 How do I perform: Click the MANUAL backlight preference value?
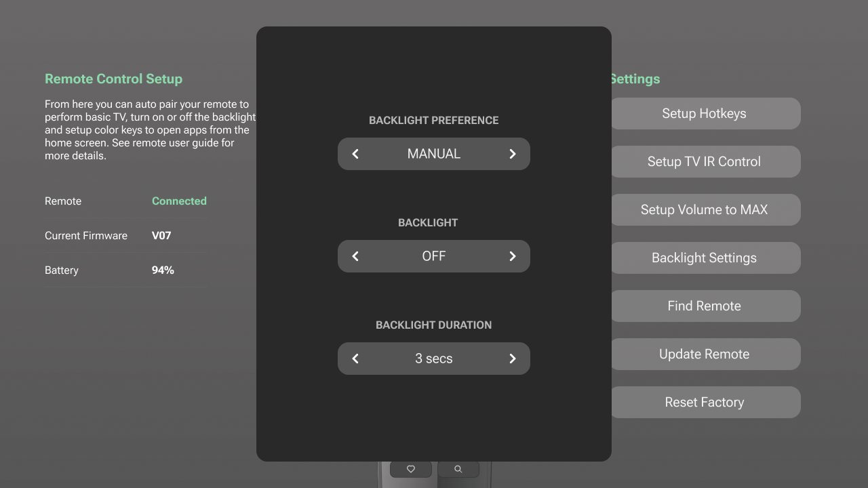tap(434, 154)
